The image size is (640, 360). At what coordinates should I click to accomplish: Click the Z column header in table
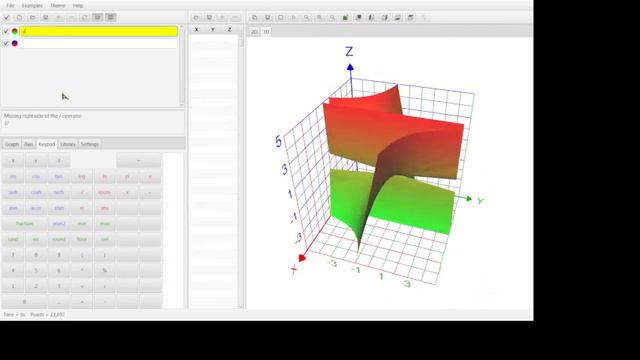click(x=229, y=30)
